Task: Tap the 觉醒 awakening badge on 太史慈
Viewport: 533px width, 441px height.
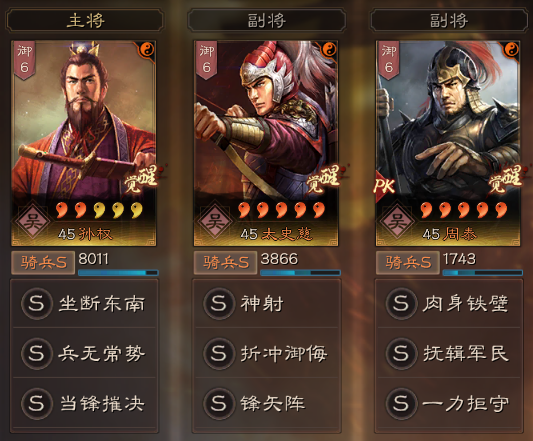Action: click(x=323, y=179)
